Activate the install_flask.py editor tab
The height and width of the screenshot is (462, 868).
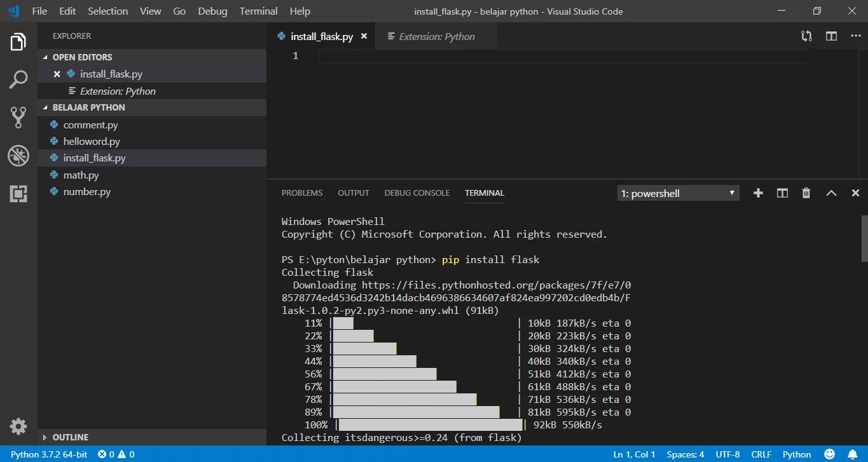tap(321, 36)
